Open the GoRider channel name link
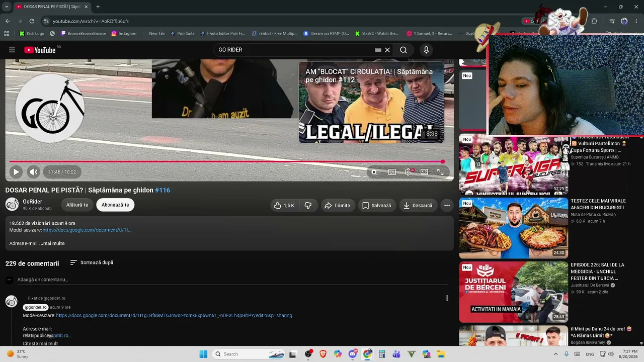This screenshot has width=644, height=362. click(32, 202)
